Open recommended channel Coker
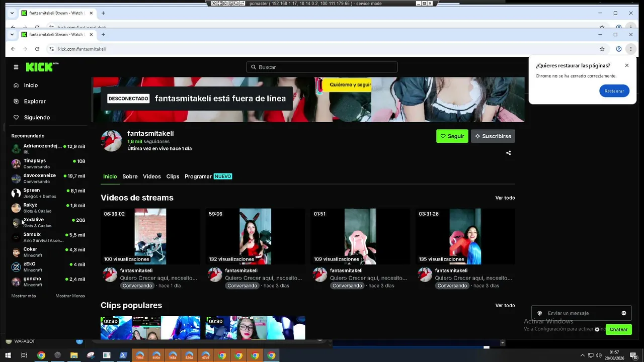Screen dimensions: 644x362 pos(48,252)
